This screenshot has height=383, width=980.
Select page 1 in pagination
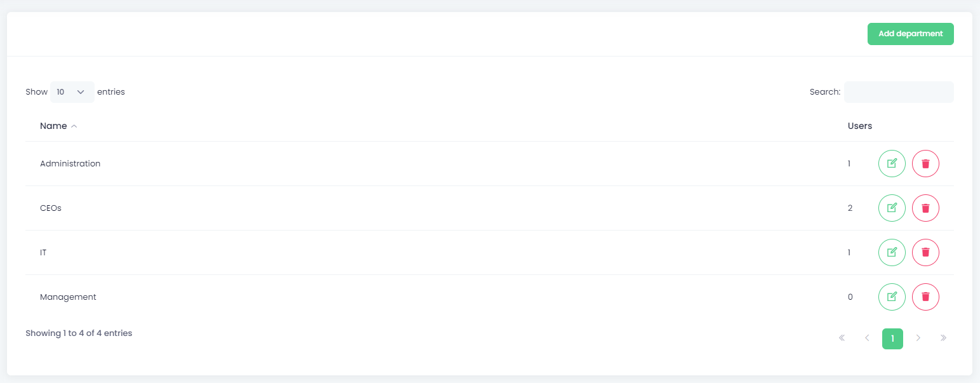tap(892, 339)
